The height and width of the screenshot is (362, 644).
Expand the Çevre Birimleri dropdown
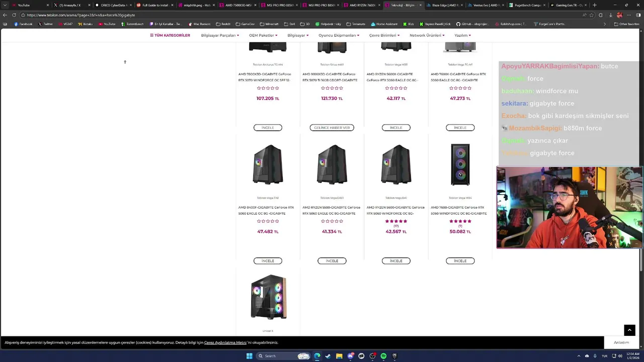384,35
